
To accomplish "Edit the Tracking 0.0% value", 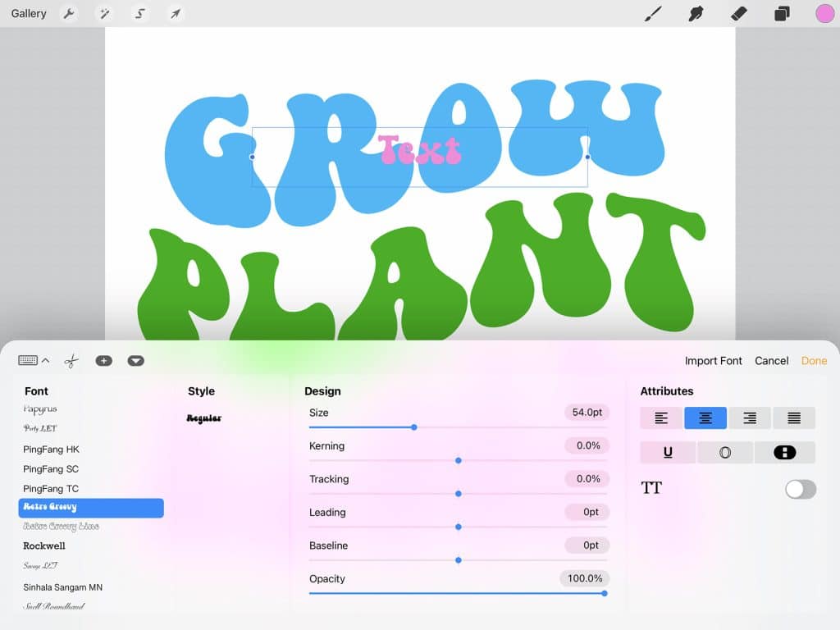I will pyautogui.click(x=587, y=479).
